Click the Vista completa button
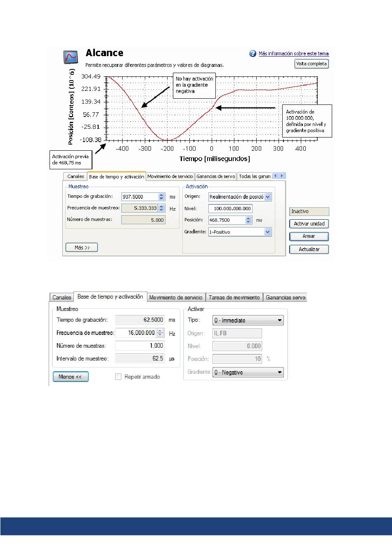This screenshot has height=555, width=392. pyautogui.click(x=312, y=64)
